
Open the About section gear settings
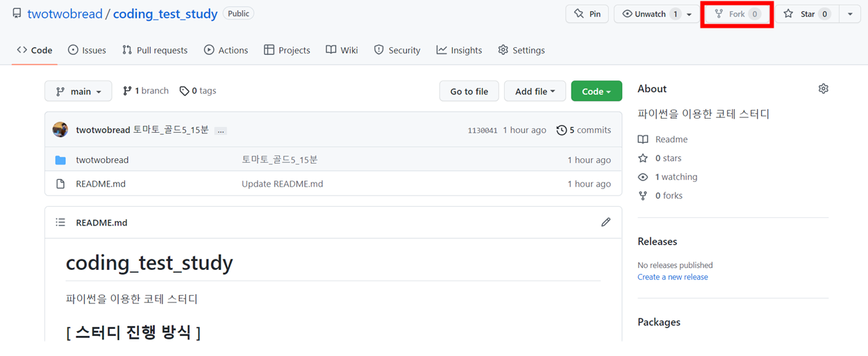tap(824, 89)
